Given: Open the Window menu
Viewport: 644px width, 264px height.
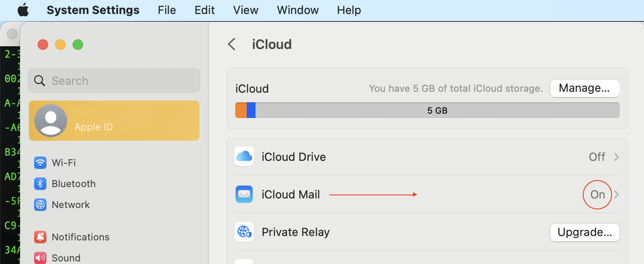Looking at the screenshot, I should coord(297,10).
